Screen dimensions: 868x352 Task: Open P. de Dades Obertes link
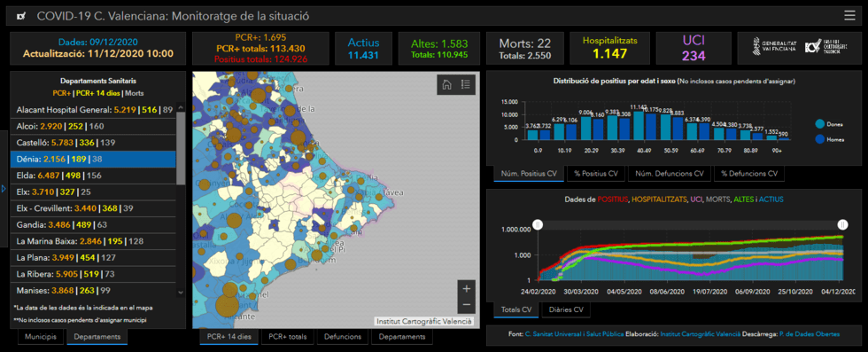[809, 334]
